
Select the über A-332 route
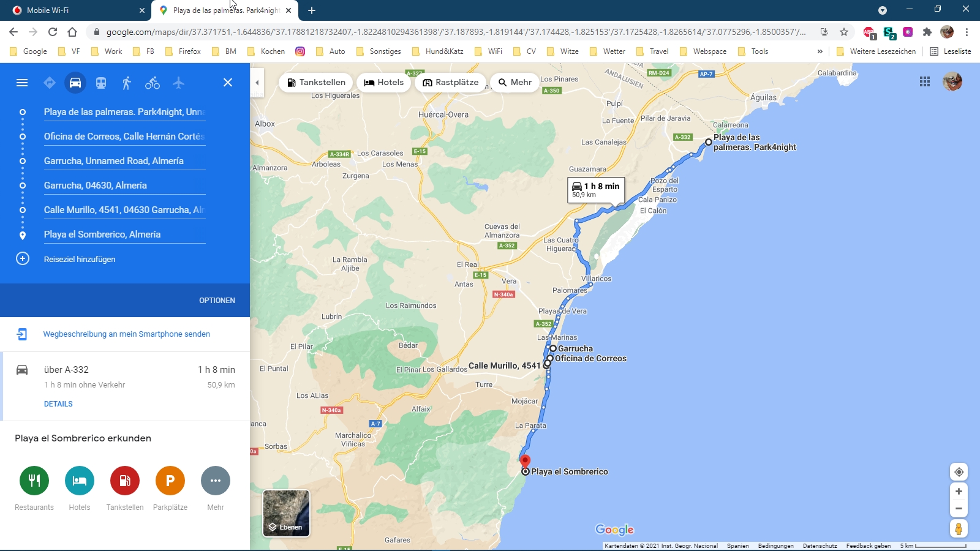pos(126,386)
